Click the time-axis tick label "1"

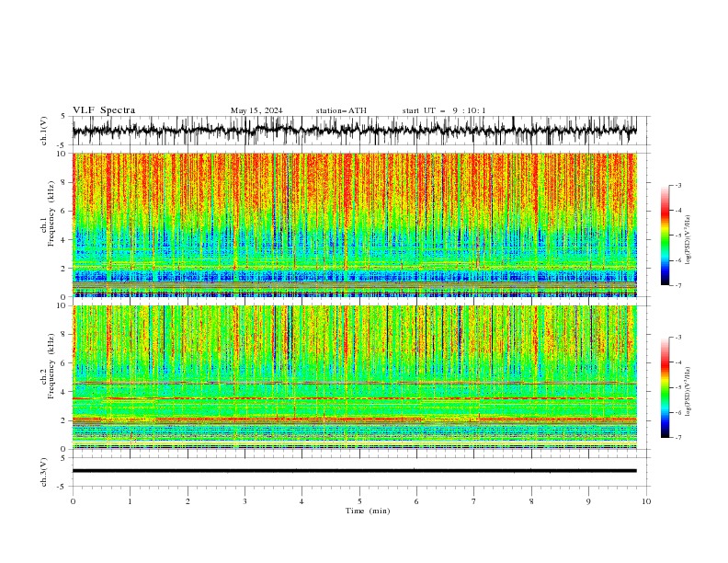pyautogui.click(x=130, y=501)
